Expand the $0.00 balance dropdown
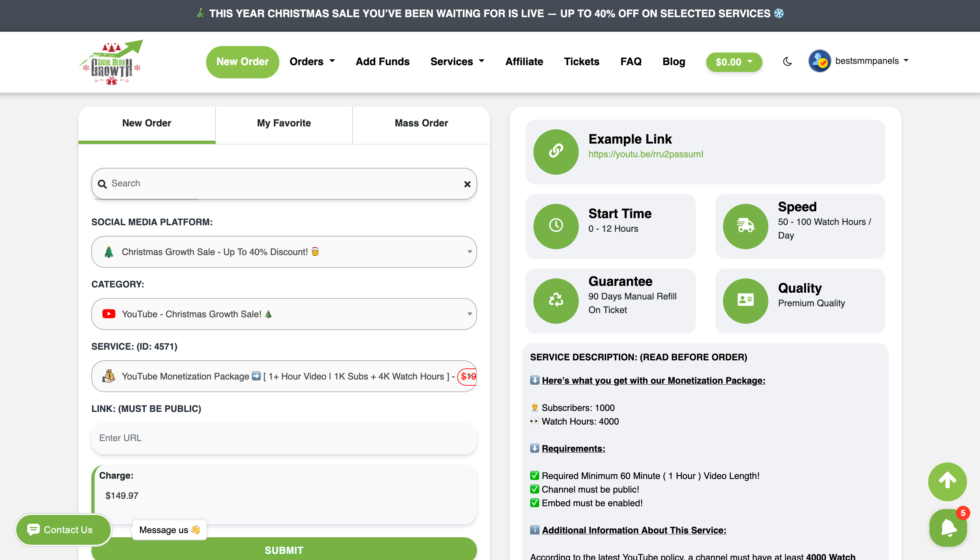Viewport: 980px width, 560px height. click(733, 62)
